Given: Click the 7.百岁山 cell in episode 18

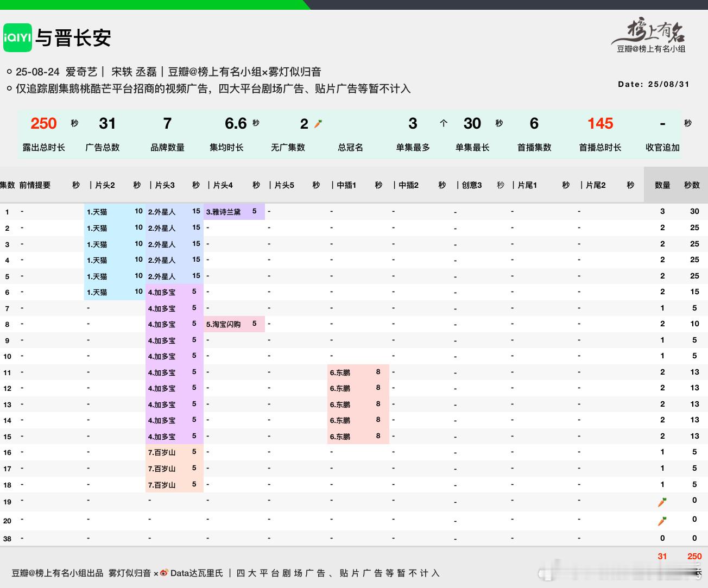Looking at the screenshot, I should [174, 485].
